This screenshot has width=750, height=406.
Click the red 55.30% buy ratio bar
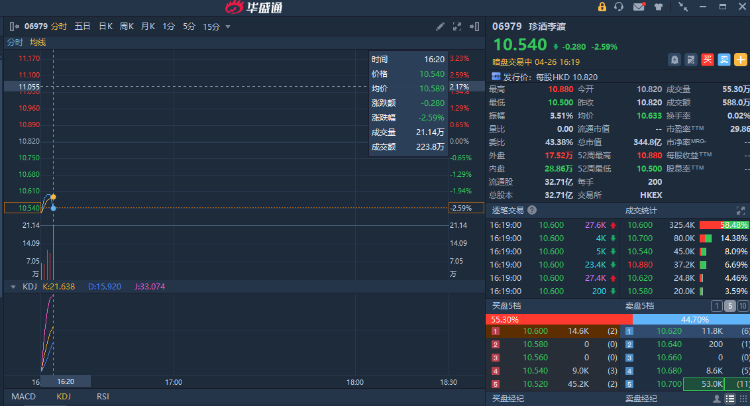click(x=559, y=319)
